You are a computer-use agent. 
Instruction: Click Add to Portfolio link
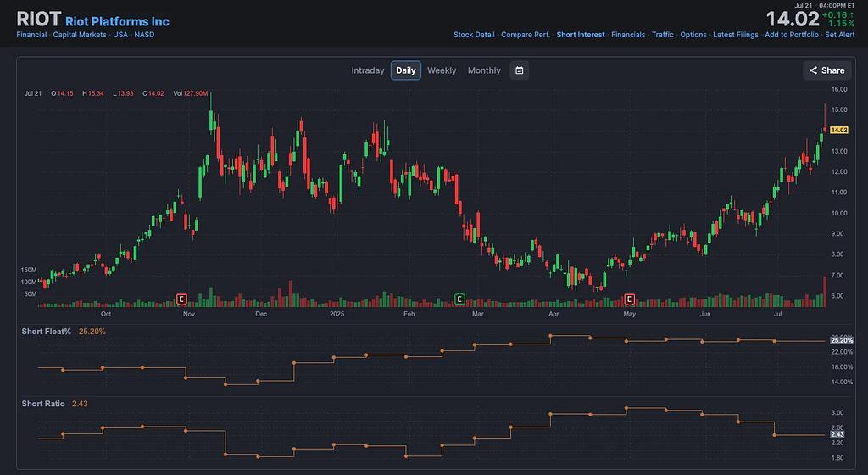[791, 34]
